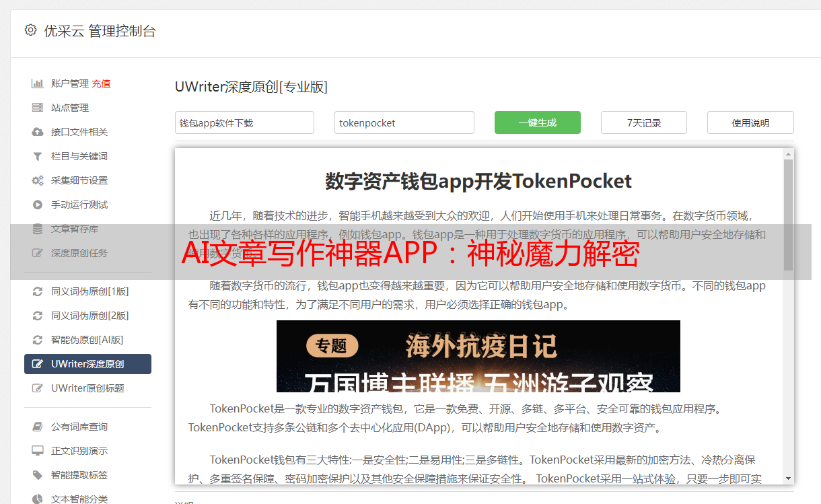This screenshot has width=821, height=504.
Task: Click the tag icon for 智能提取标签
Action: tap(38, 475)
